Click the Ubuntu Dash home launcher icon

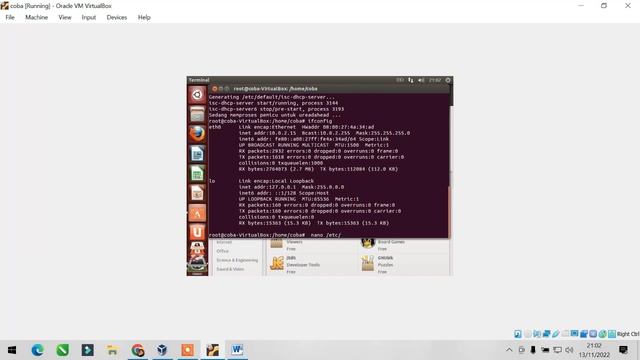click(x=197, y=95)
